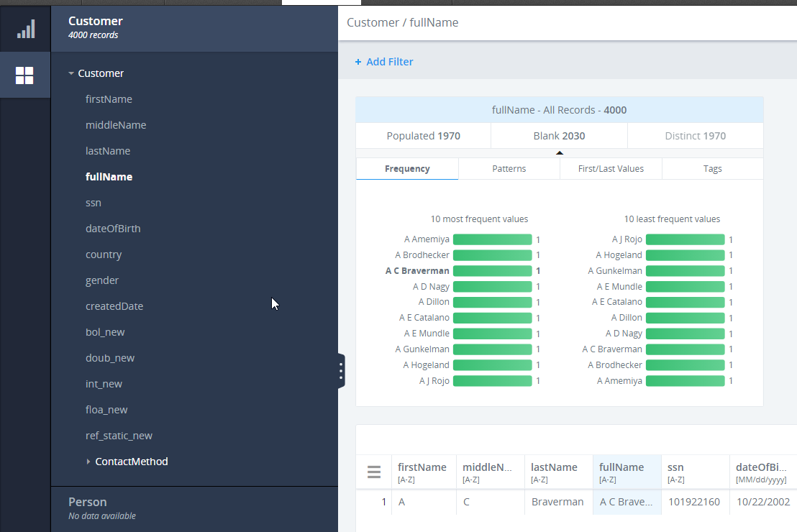Select int_new field in the tree
Image resolution: width=797 pixels, height=532 pixels.
(104, 384)
